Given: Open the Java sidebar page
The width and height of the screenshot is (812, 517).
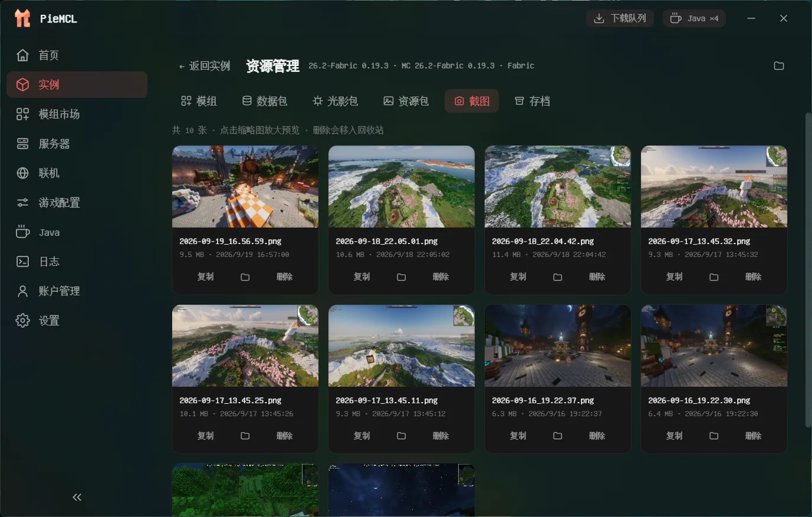Looking at the screenshot, I should tap(77, 232).
